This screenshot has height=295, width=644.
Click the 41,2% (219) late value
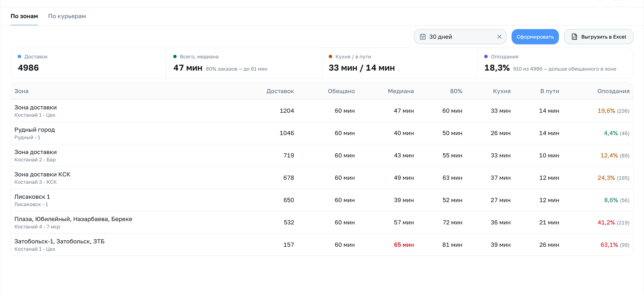[613, 223]
